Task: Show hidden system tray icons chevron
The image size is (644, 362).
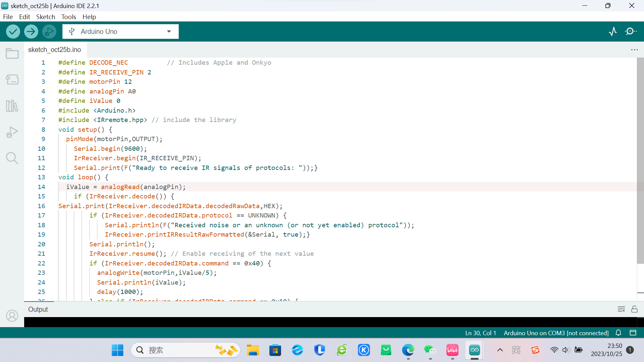Action: (500, 350)
